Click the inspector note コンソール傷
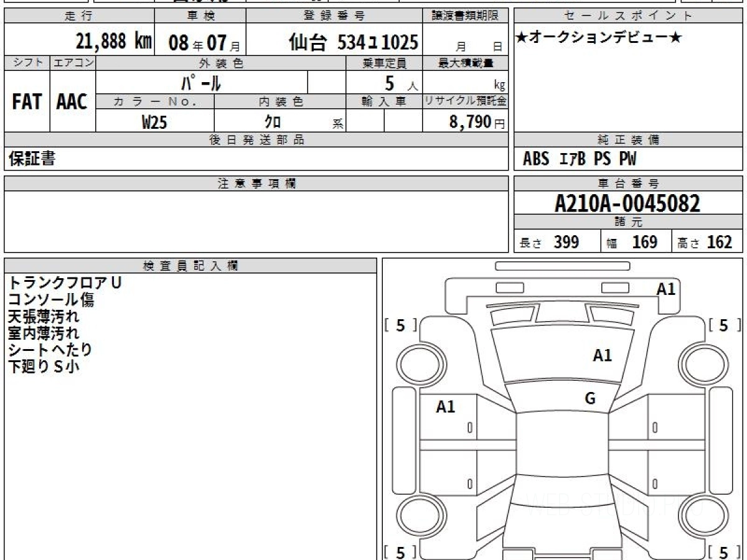 point(51,300)
